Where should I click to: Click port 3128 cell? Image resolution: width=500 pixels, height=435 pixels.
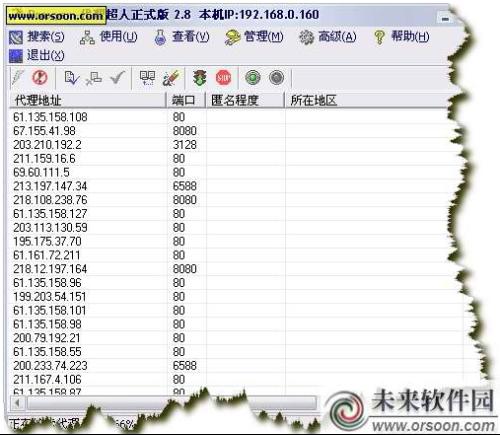(185, 145)
